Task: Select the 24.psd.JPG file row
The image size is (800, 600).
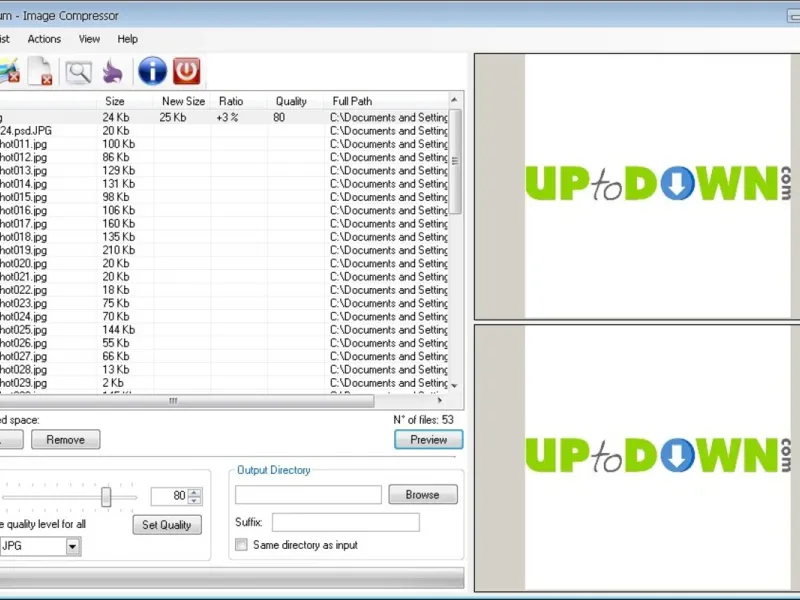Action: point(224,131)
